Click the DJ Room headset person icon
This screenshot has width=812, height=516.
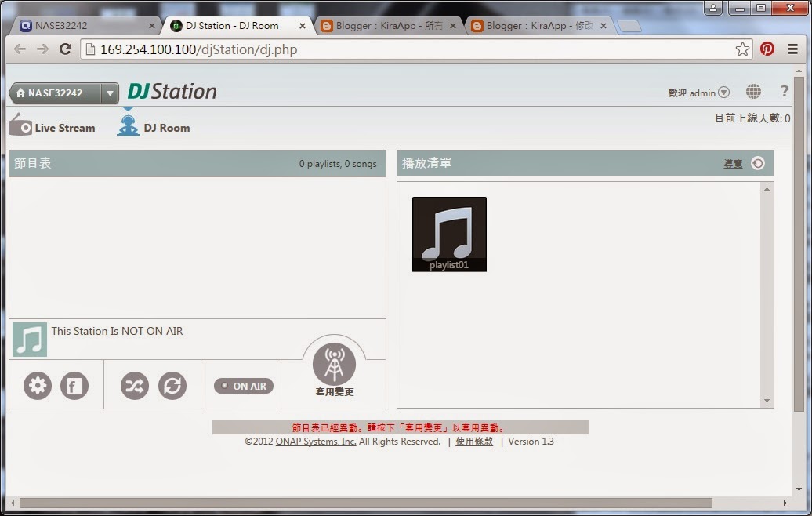[128, 126]
